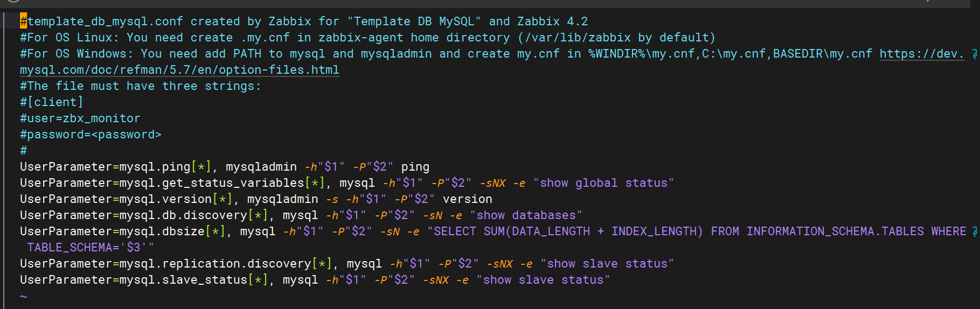Click the wrapped text TABLE_SCHEMA='$3'

pyautogui.click(x=87, y=248)
